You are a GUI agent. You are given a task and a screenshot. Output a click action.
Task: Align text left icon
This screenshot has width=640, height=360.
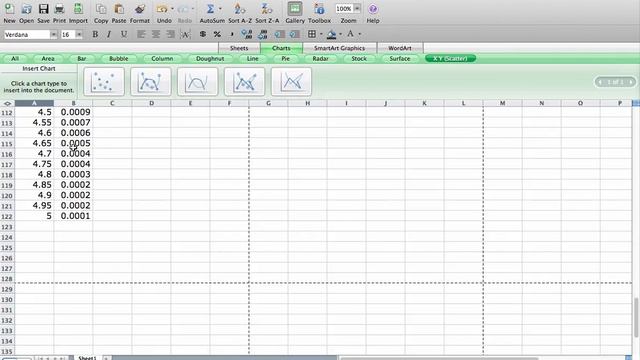coord(141,34)
